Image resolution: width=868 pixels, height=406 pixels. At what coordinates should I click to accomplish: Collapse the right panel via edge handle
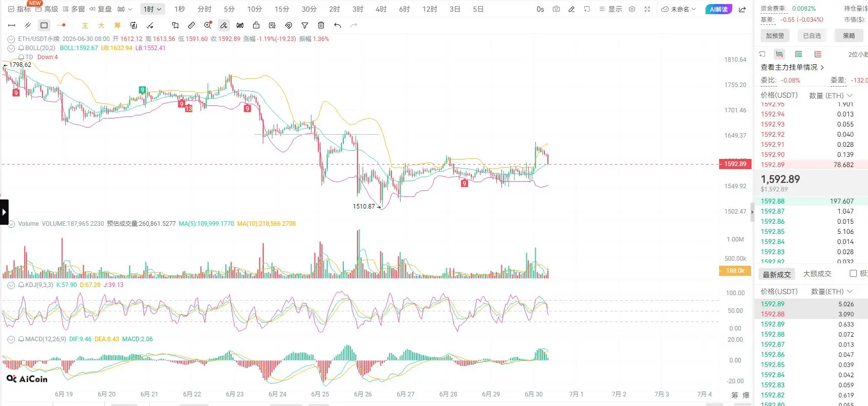coord(752,212)
